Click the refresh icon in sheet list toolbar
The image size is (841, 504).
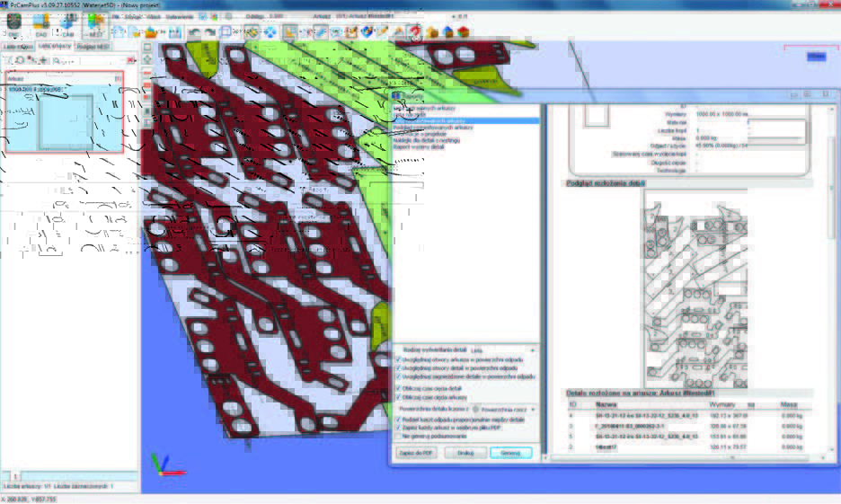click(20, 60)
